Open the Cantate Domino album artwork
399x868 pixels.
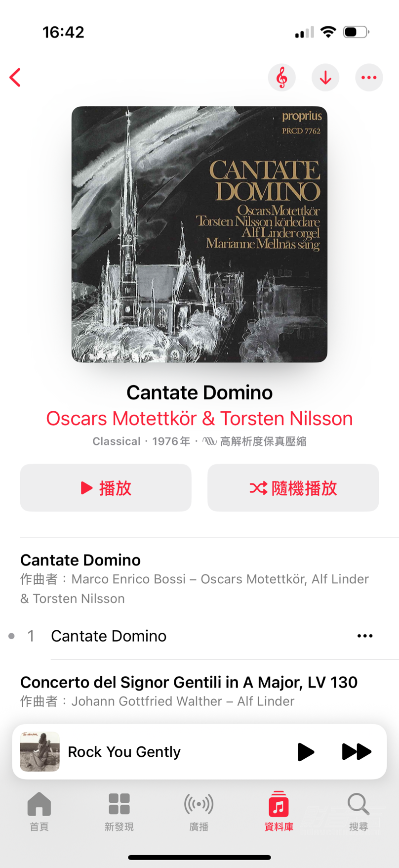coord(199,234)
